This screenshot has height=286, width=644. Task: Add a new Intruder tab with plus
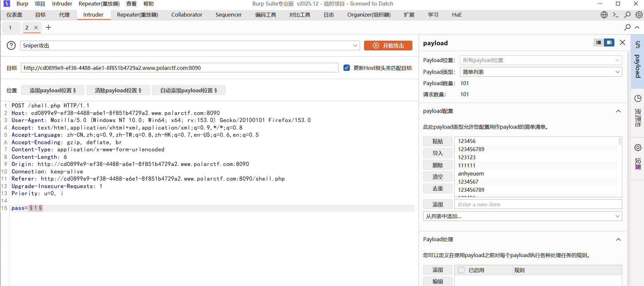(48, 28)
